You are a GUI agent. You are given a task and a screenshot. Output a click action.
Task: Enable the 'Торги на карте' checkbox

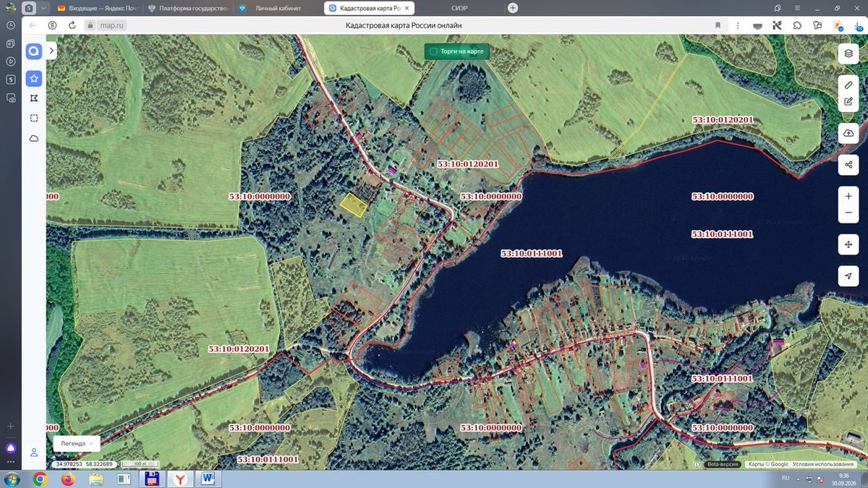point(433,52)
